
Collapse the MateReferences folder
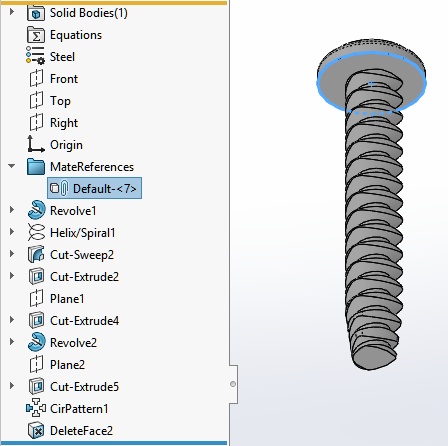12,166
